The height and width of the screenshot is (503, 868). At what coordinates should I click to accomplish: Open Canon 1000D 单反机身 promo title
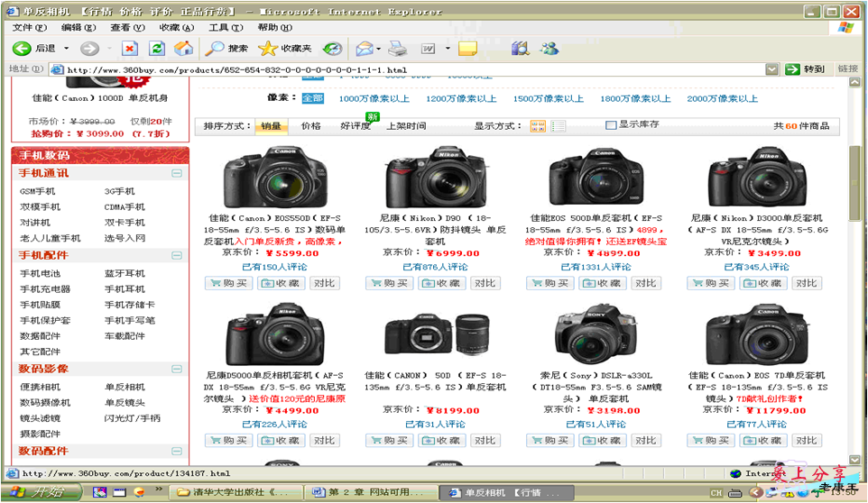pos(99,98)
